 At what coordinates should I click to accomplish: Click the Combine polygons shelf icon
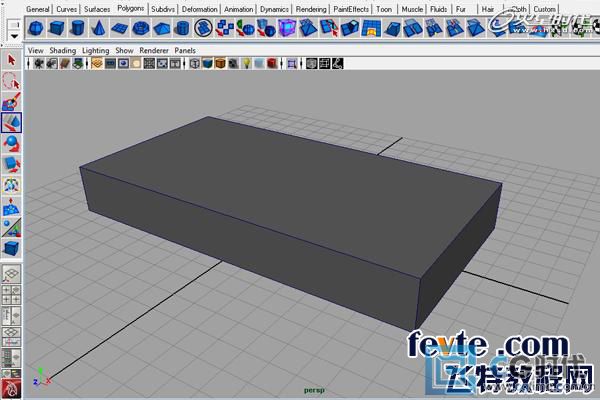tap(224, 28)
